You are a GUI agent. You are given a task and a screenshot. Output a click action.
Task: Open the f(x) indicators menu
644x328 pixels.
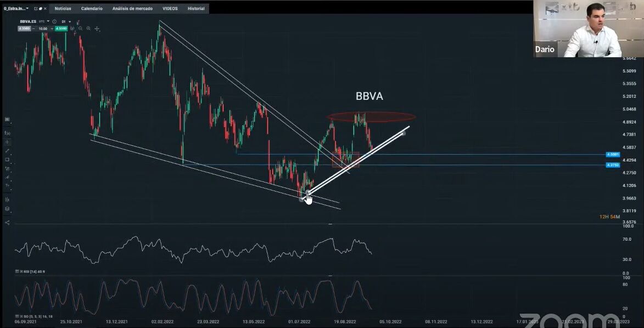click(x=7, y=133)
